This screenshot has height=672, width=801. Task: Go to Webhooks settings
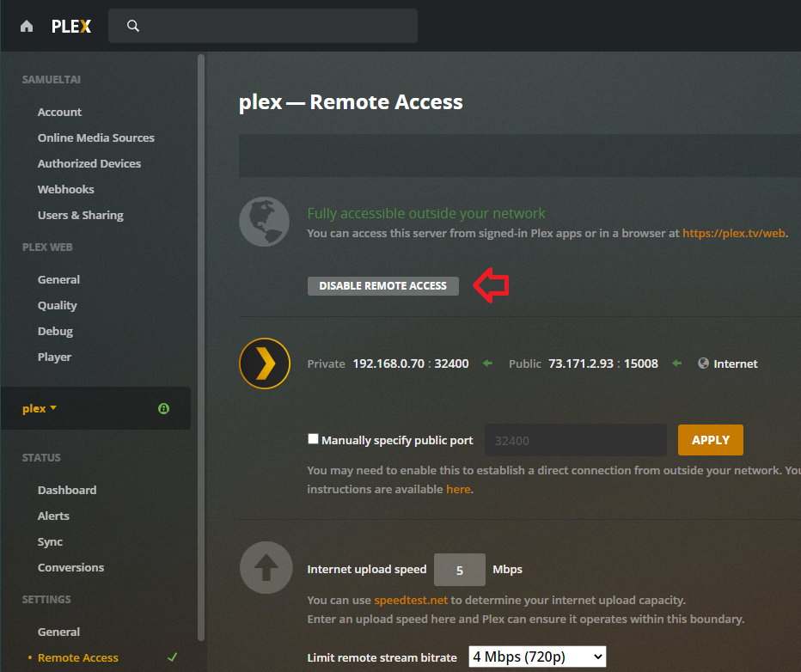(x=66, y=189)
